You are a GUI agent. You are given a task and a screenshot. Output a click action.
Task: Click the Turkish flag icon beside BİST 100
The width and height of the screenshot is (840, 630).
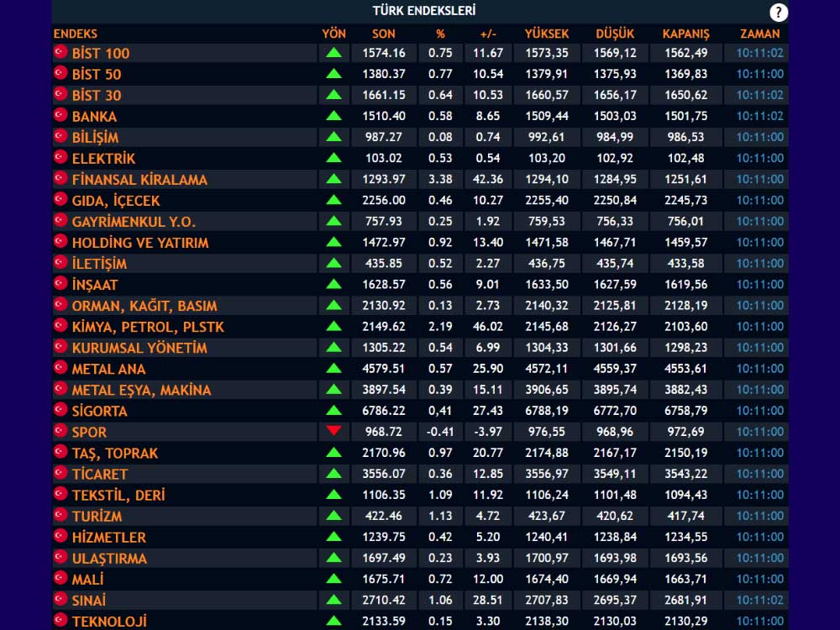tap(60, 52)
